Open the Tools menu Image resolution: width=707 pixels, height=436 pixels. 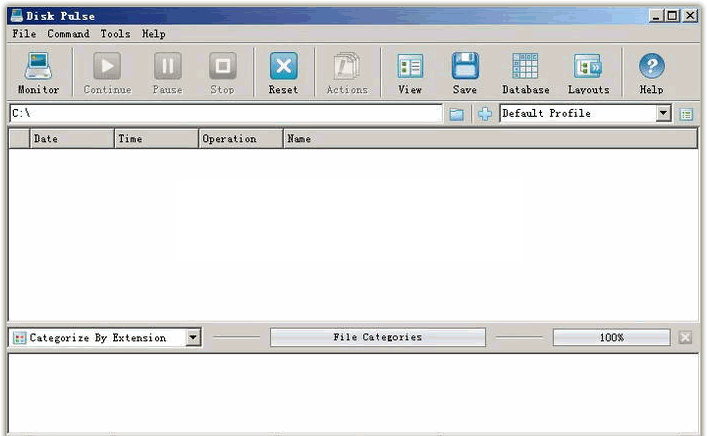point(115,34)
